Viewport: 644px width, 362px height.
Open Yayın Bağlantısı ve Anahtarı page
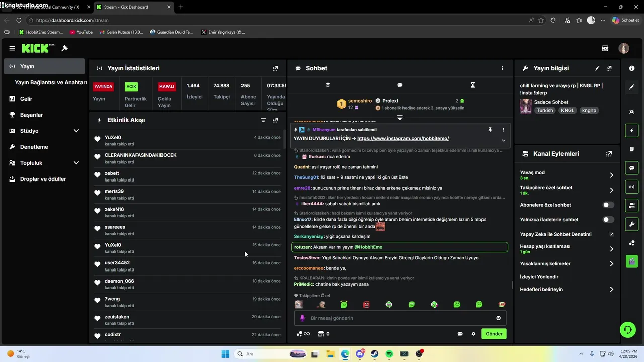[x=51, y=82]
